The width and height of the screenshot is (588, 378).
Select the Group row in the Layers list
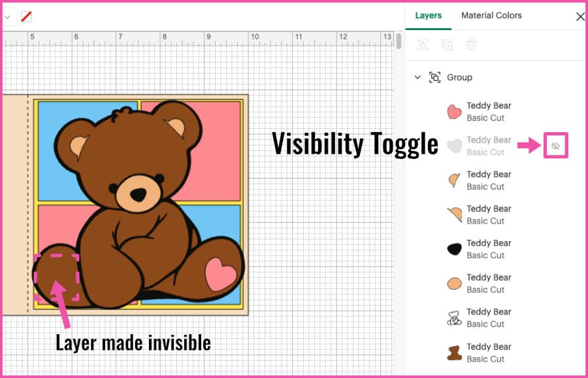tap(495, 77)
